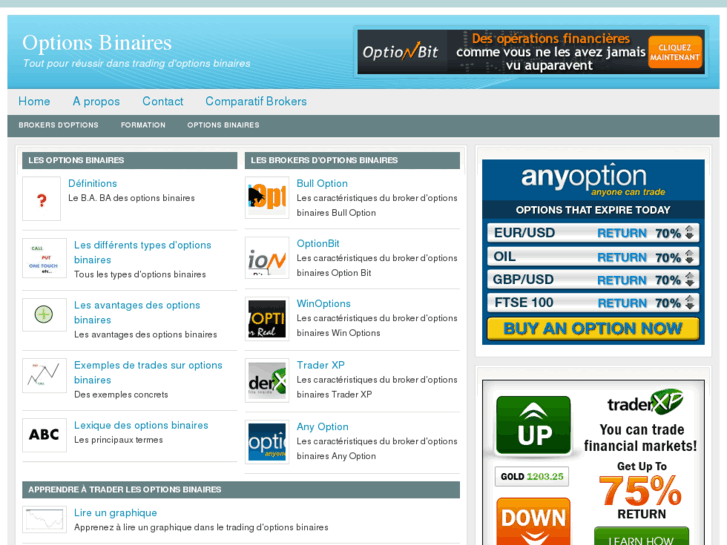Open Les différents types d'options binaires link

tap(142, 252)
